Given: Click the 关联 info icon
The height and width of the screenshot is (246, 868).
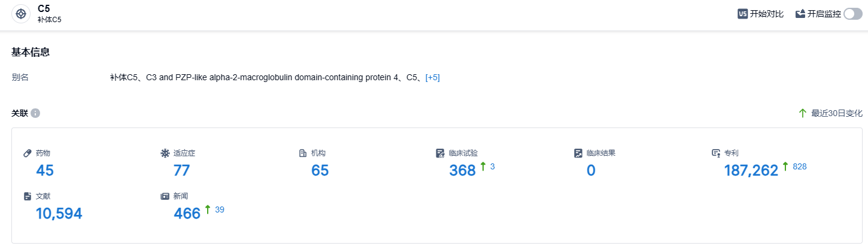Looking at the screenshot, I should 35,113.
